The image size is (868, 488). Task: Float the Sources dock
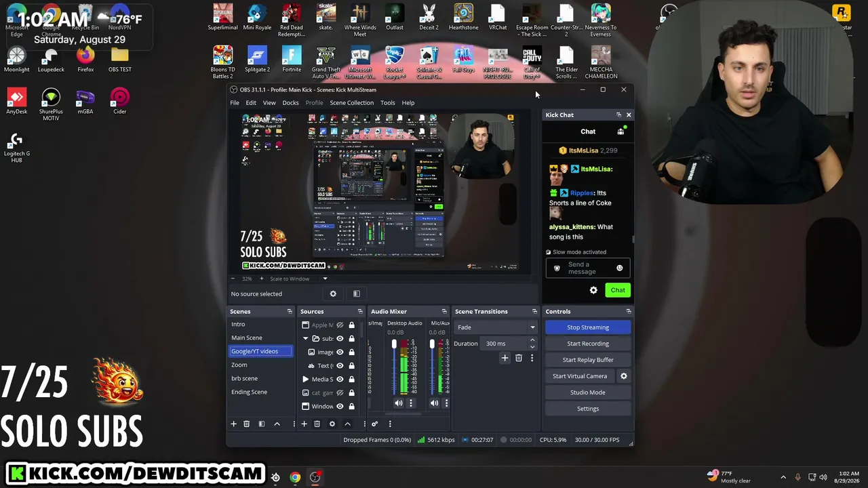click(360, 312)
